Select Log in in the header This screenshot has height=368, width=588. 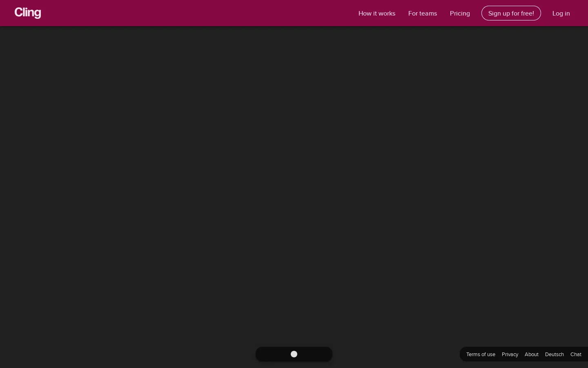561,13
